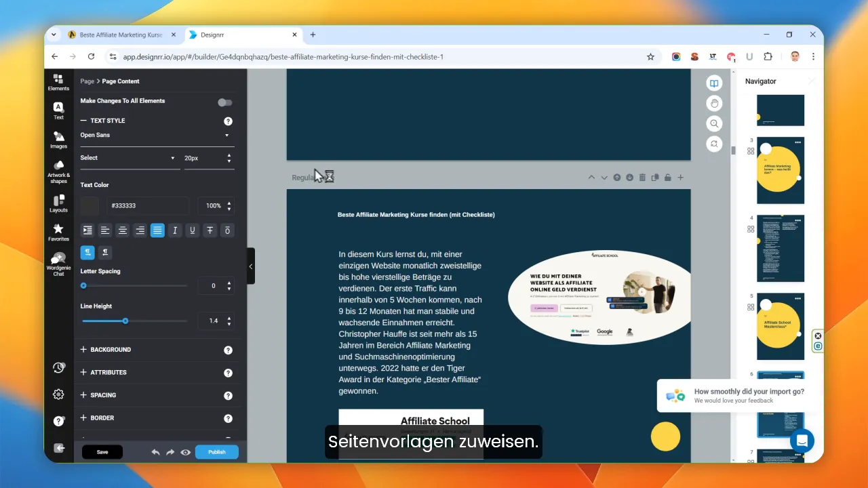This screenshot has width=868, height=488.
Task: Select the hand pan tool
Action: tap(713, 103)
